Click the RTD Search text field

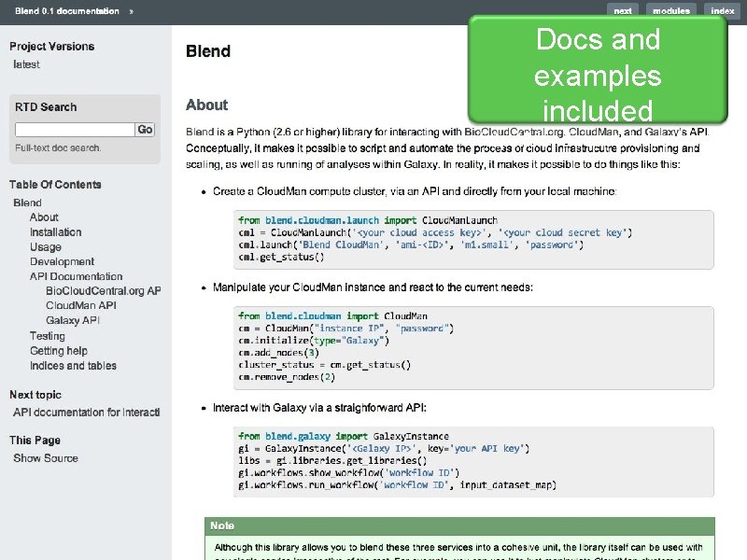pos(75,130)
